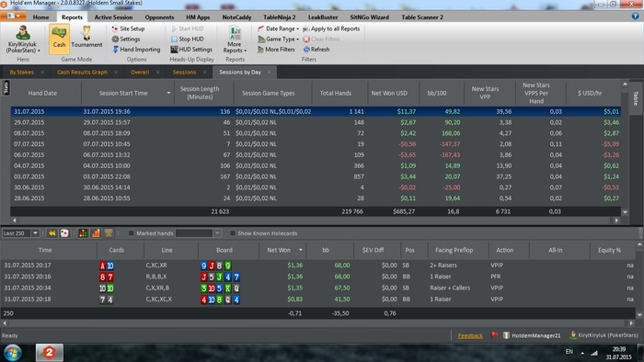Open vertical Stats side tab

(x=6, y=87)
